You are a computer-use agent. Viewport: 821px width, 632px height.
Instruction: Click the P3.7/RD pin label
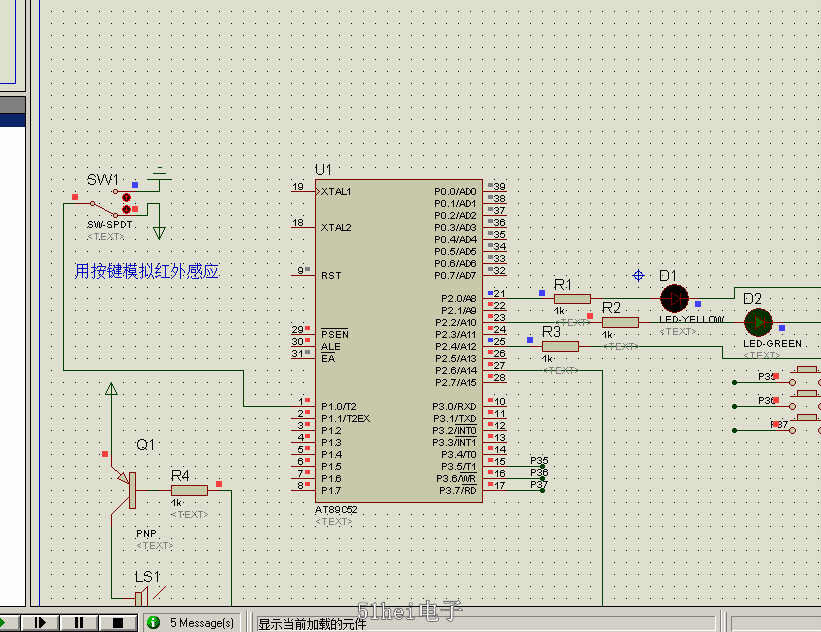point(458,490)
